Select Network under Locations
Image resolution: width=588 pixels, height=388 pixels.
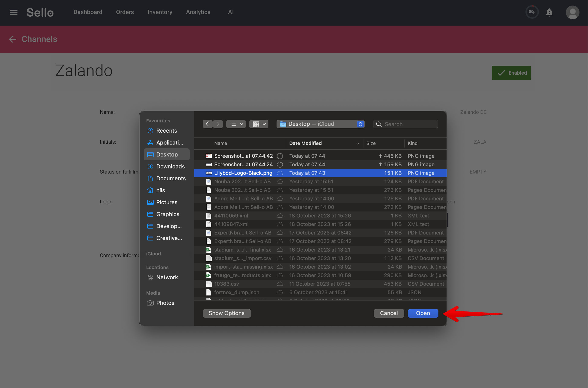pos(166,277)
